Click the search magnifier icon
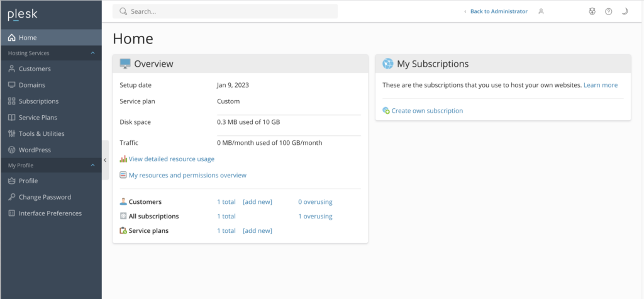 (x=123, y=11)
